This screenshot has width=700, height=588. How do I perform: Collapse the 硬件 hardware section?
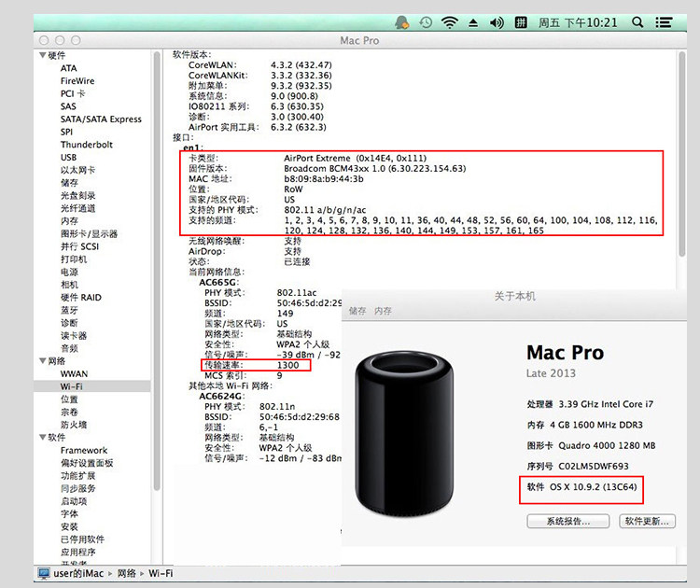(43, 55)
